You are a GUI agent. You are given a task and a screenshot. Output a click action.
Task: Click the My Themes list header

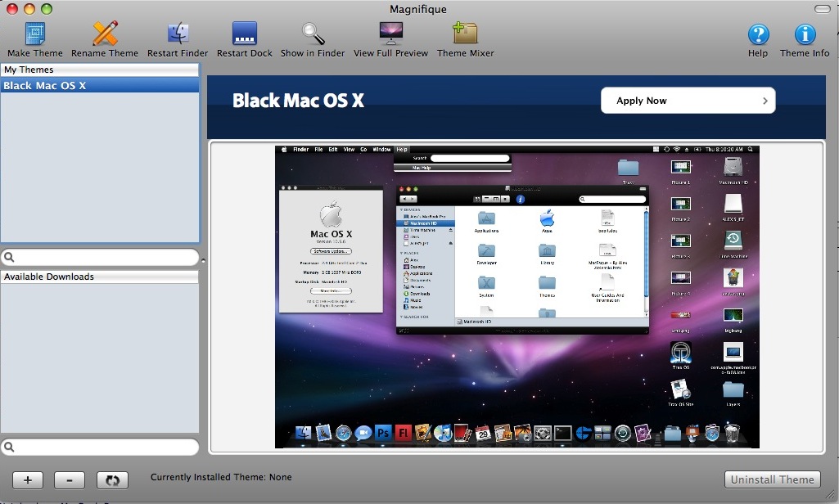click(100, 70)
